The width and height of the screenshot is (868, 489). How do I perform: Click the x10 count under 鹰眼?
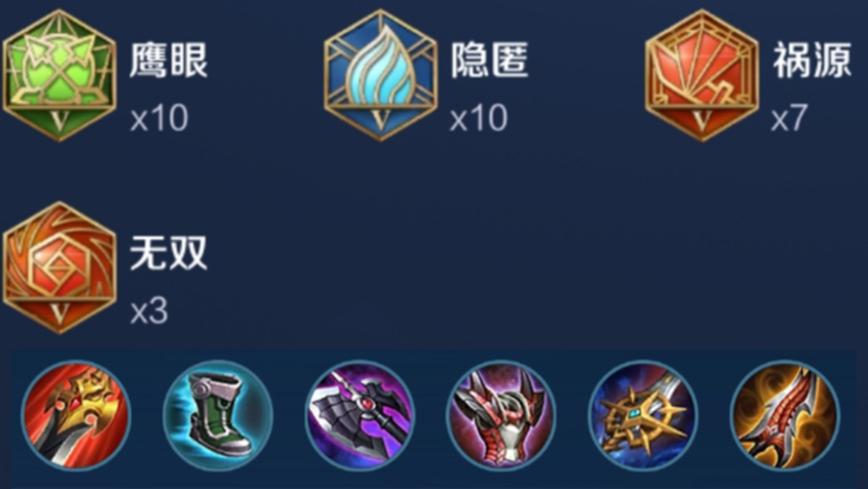click(x=160, y=118)
